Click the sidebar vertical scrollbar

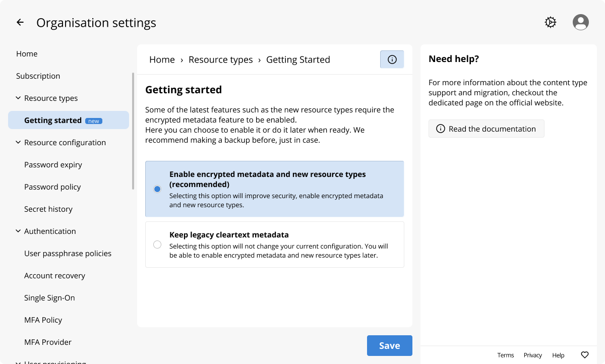[133, 131]
